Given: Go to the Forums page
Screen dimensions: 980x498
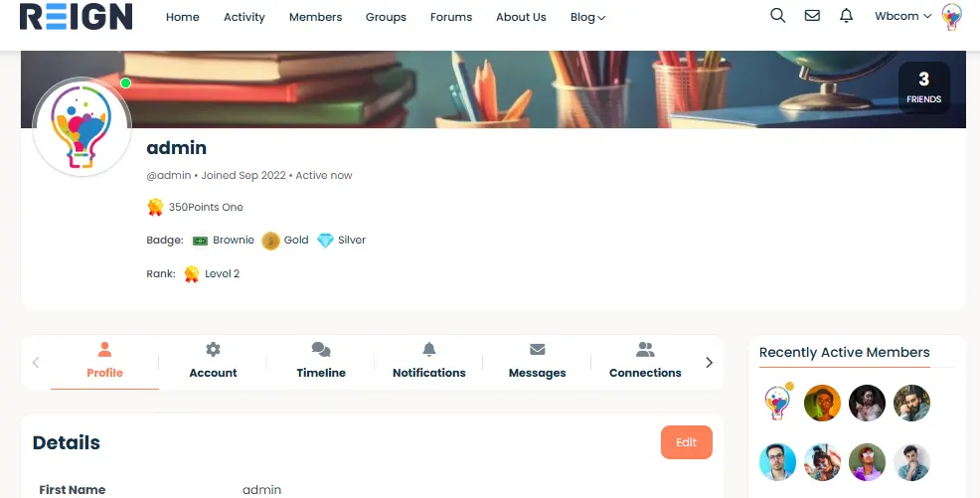Looking at the screenshot, I should 451,18.
